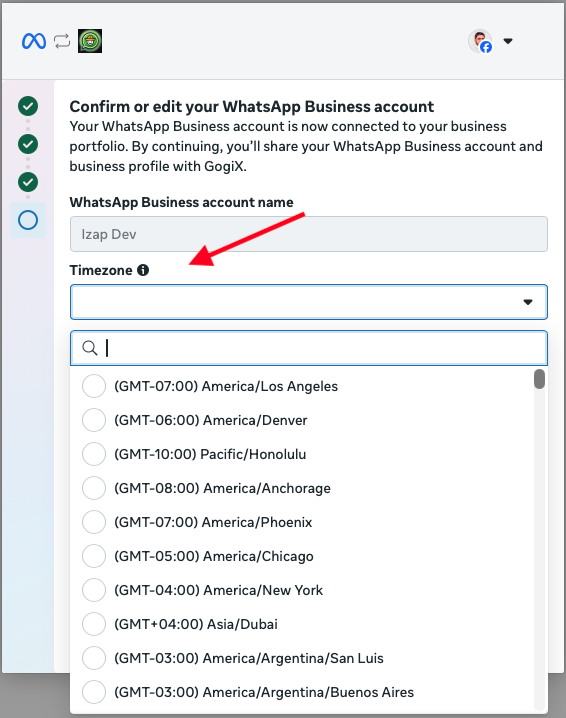Click the timezone list scrollbar thumb

coord(539,379)
